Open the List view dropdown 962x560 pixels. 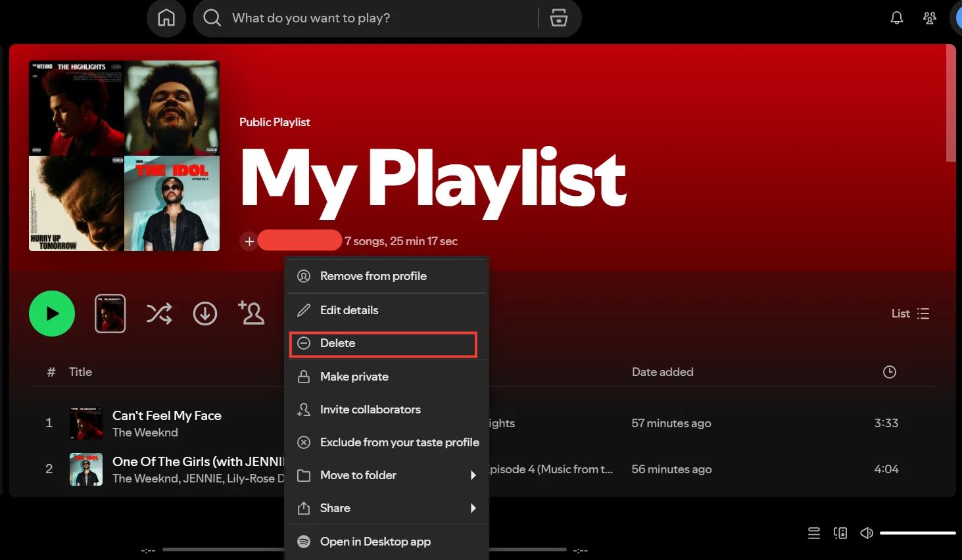coord(910,314)
